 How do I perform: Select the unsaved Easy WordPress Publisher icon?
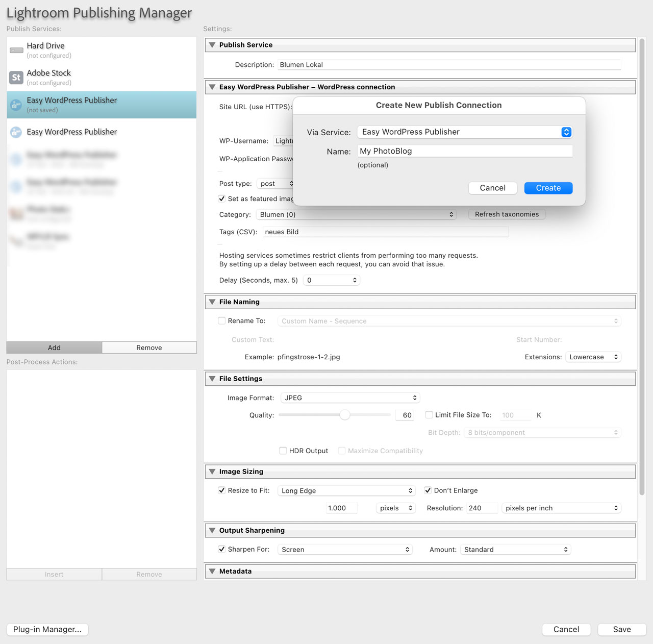(x=16, y=105)
